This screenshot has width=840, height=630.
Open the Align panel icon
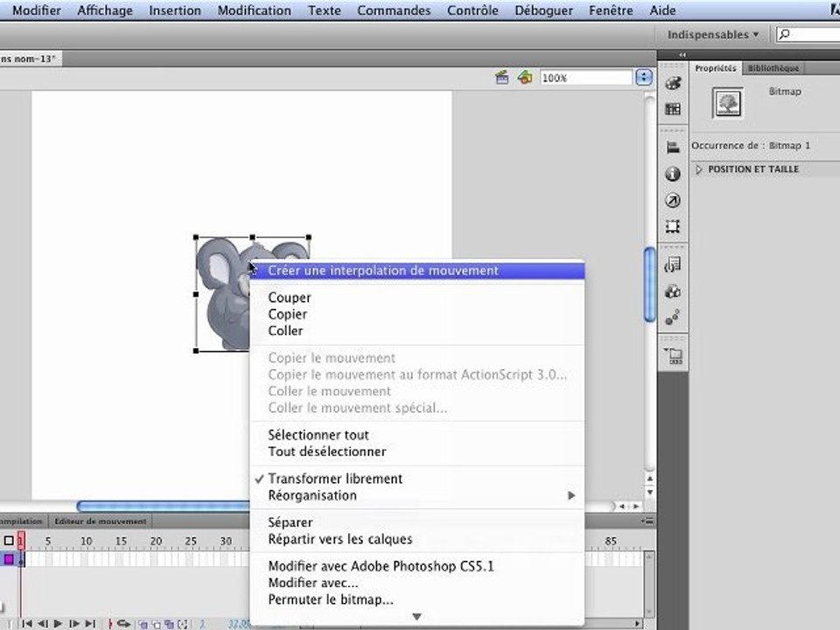point(673,147)
